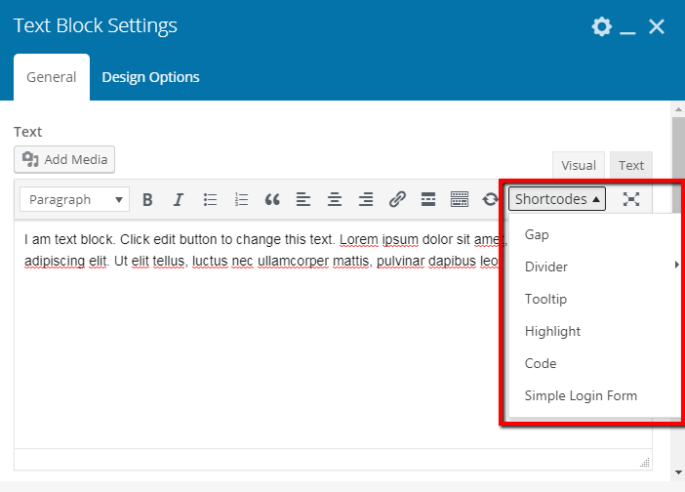This screenshot has width=685, height=492.
Task: Toggle italic formatting
Action: point(178,200)
